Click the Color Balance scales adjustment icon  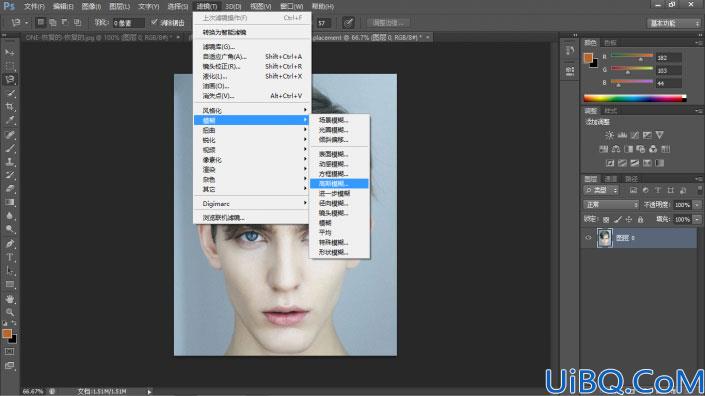[616, 149]
